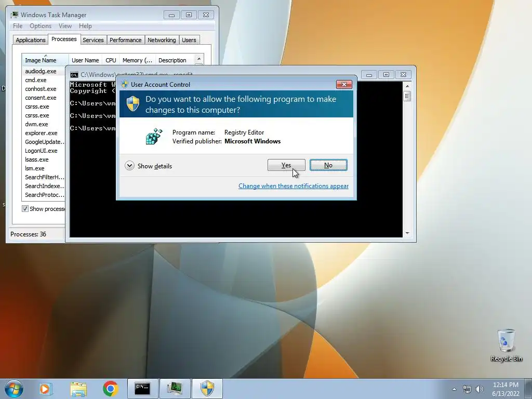Screen dimensions: 532x399
Task: Click the network tray icon
Action: click(x=467, y=389)
